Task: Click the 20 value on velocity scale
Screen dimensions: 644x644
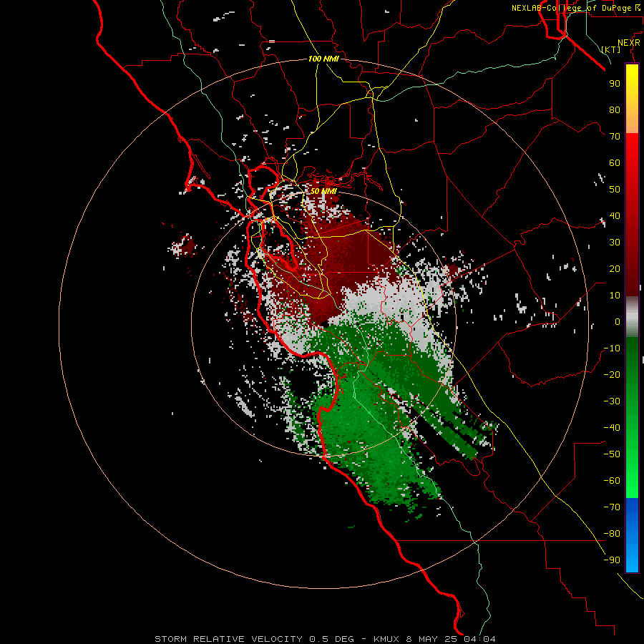Action: pos(615,268)
